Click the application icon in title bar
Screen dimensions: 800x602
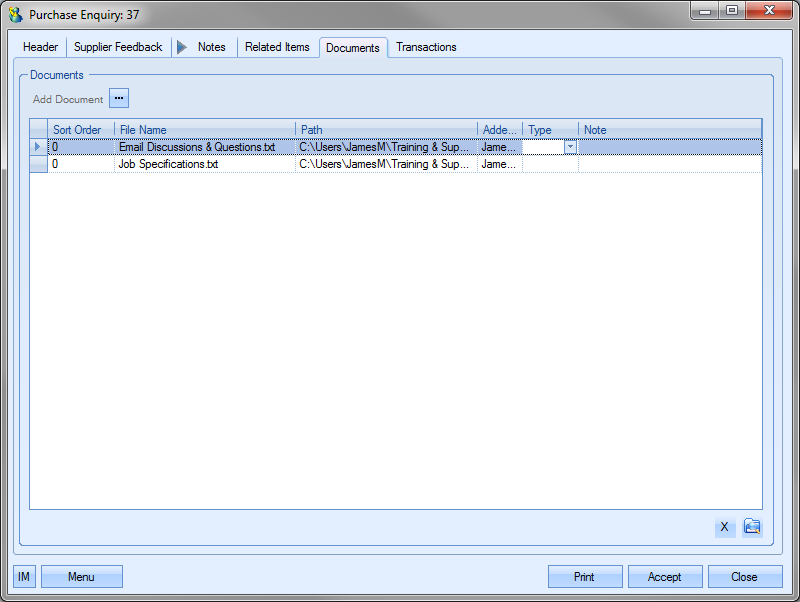pyautogui.click(x=16, y=14)
